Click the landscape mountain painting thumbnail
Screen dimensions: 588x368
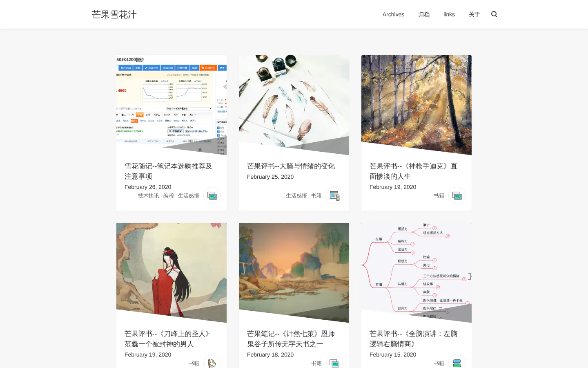[294, 273]
